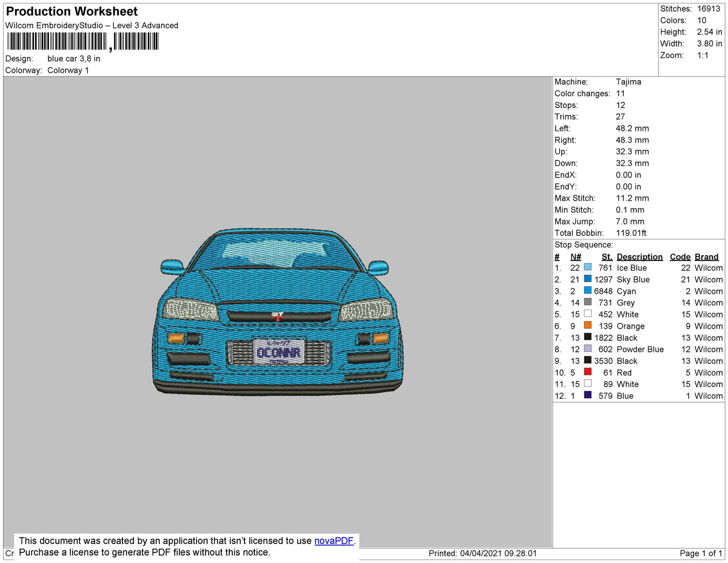Image resolution: width=728 pixels, height=563 pixels.
Task: Click the Max Stitch value 11.2 mm
Action: pos(632,198)
